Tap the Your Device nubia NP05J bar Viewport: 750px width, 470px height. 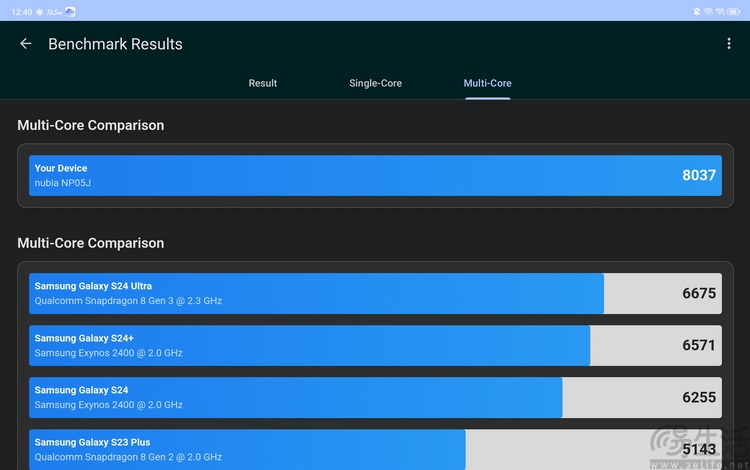(375, 175)
